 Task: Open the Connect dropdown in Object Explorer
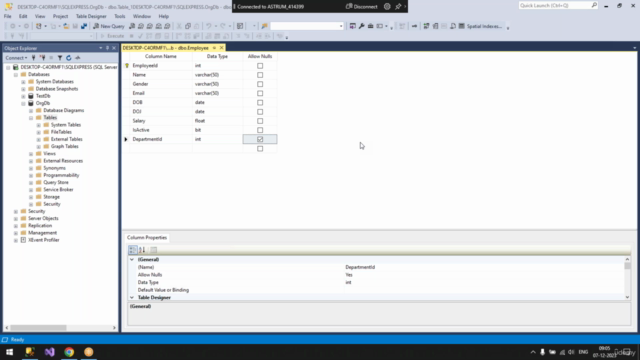click(16, 58)
